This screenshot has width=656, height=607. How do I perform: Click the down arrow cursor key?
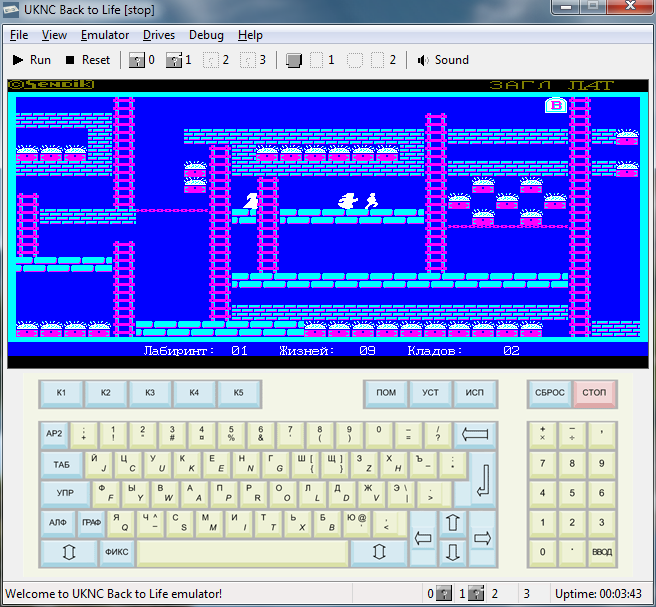coord(452,553)
